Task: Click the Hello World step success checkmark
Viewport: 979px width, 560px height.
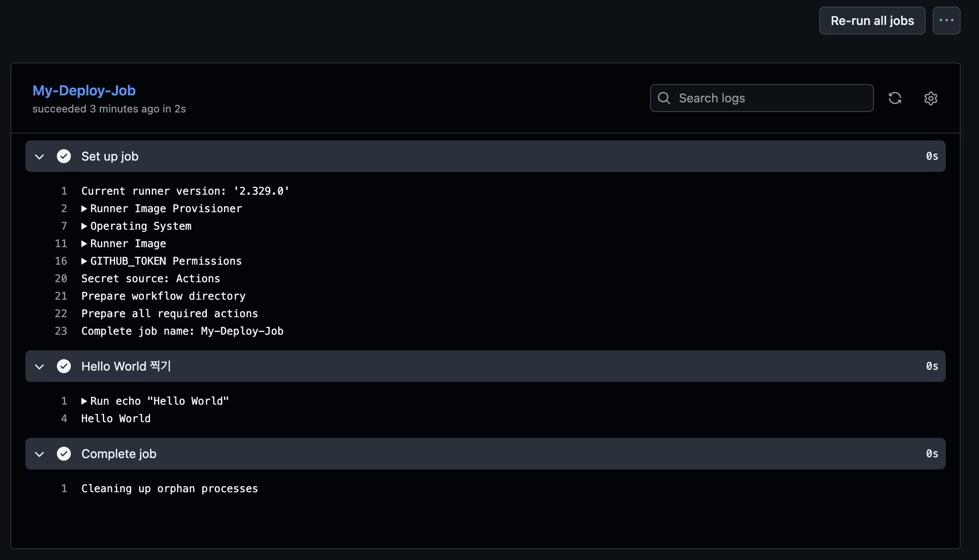Action: point(64,366)
